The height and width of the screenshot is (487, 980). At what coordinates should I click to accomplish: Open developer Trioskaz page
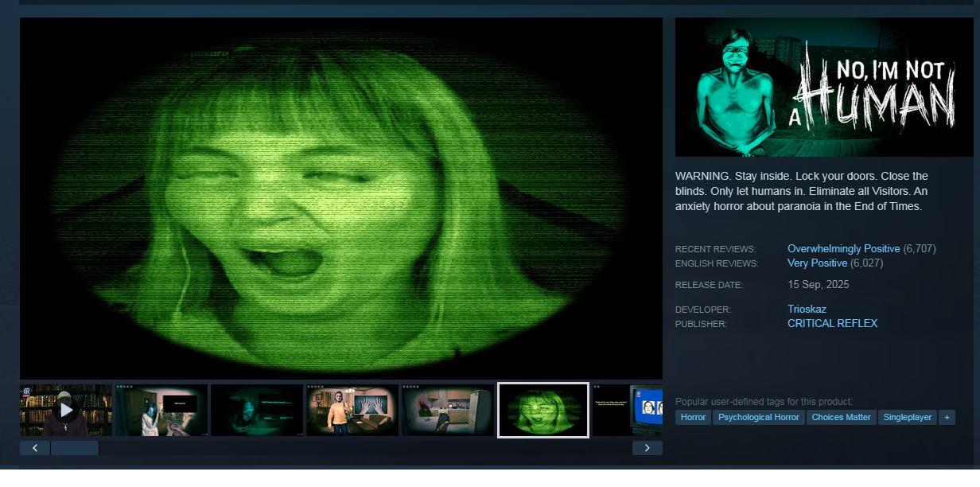(807, 309)
